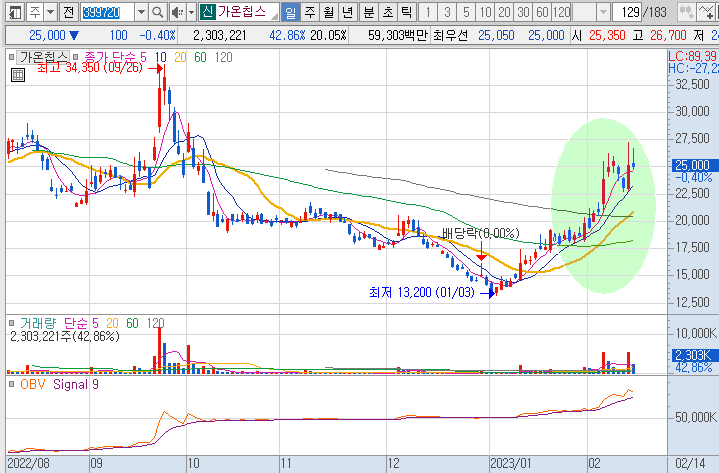
Task: Click the candle count field 129
Action: [627, 12]
